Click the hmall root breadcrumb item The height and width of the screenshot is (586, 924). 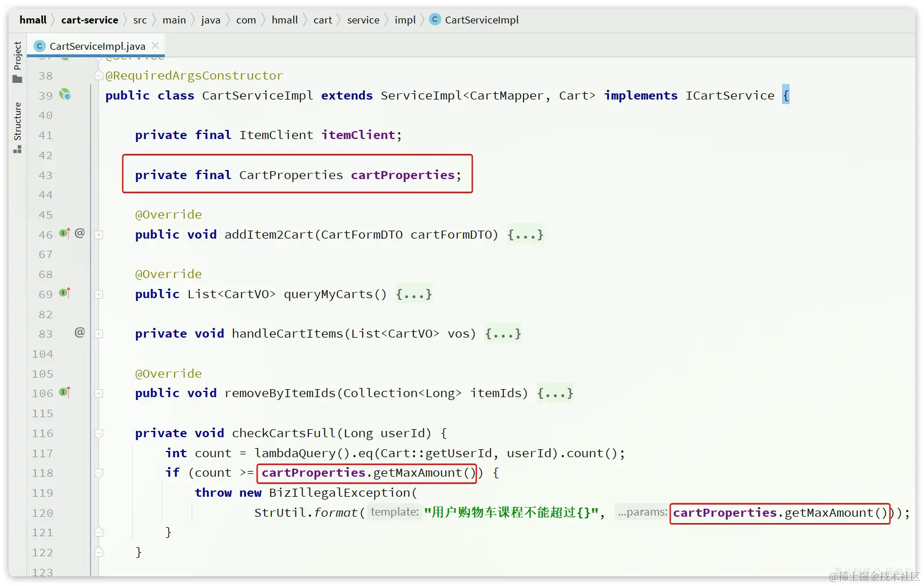(33, 20)
